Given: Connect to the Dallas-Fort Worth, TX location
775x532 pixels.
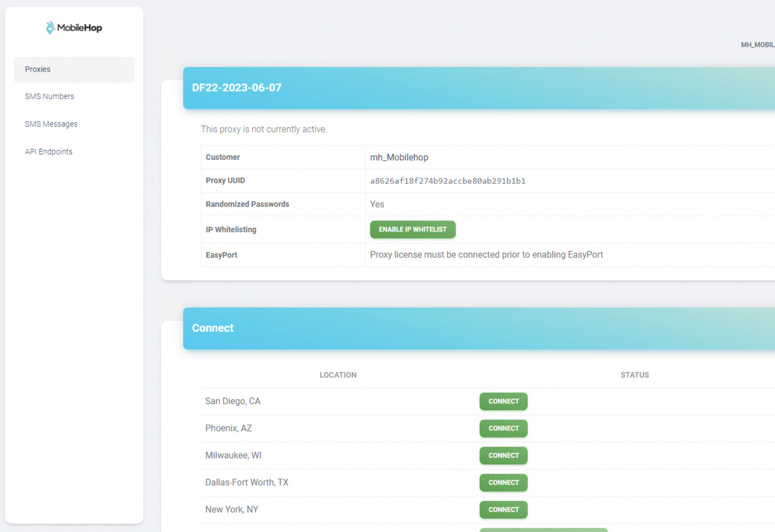Looking at the screenshot, I should pyautogui.click(x=503, y=483).
